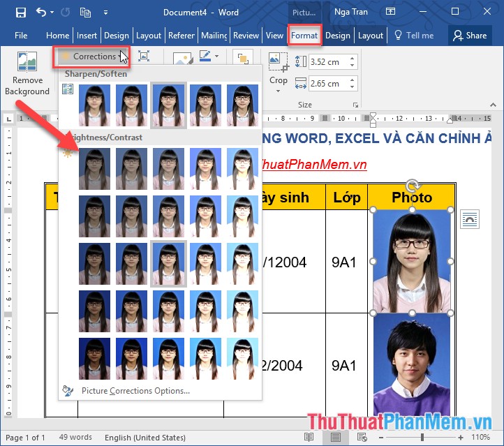
Task: Click zoom in plus button
Action: 461,438
